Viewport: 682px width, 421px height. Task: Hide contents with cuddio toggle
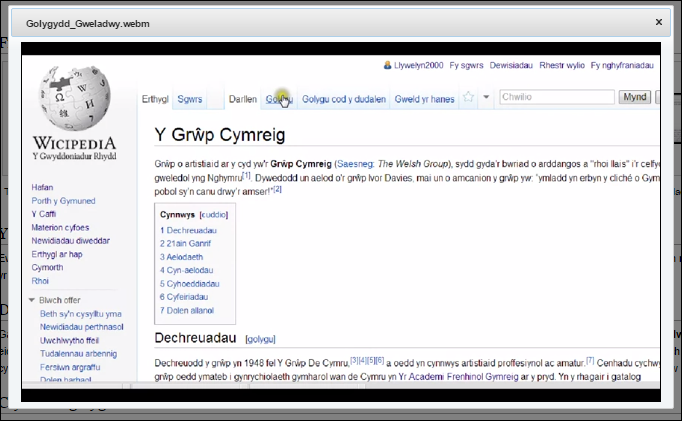tap(214, 215)
